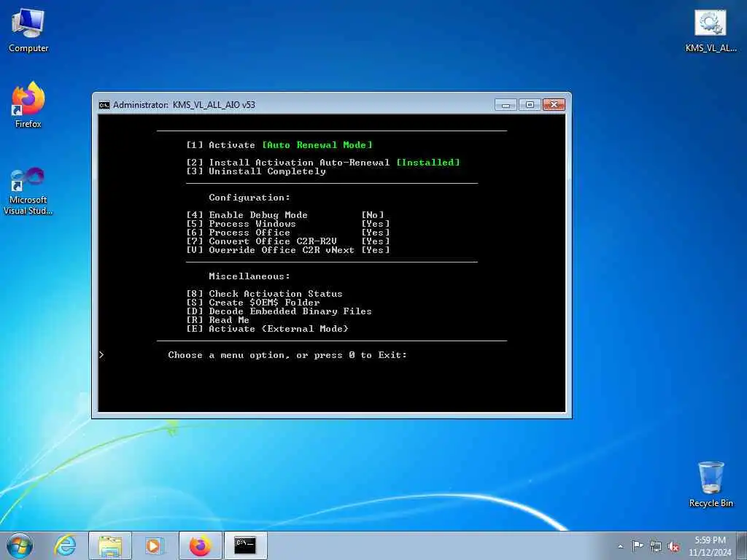
Task: Click '[6] Process Office' option
Action: point(239,233)
